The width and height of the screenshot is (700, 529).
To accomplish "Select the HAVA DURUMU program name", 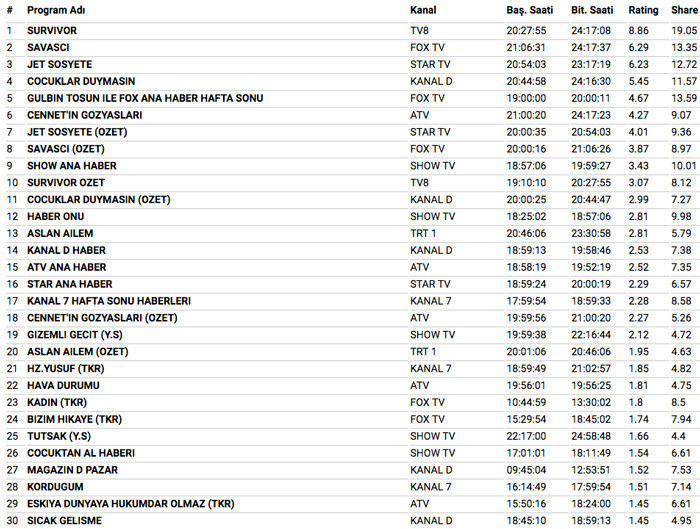I will [63, 385].
